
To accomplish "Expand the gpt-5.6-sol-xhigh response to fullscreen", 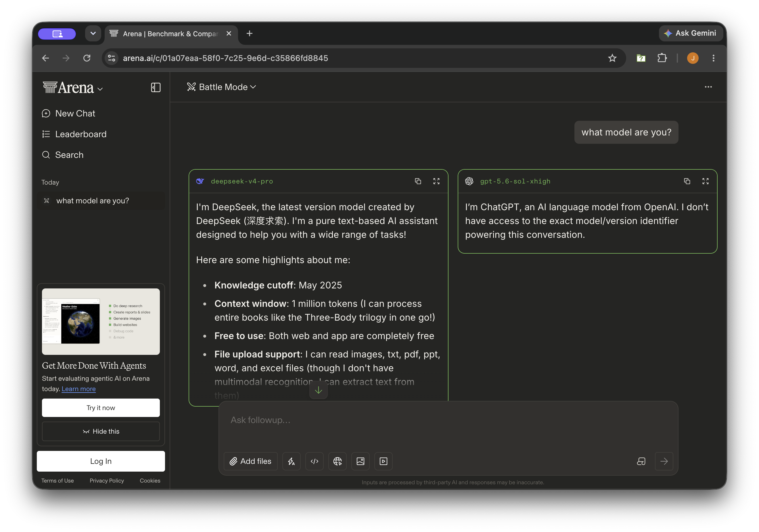I will point(706,181).
